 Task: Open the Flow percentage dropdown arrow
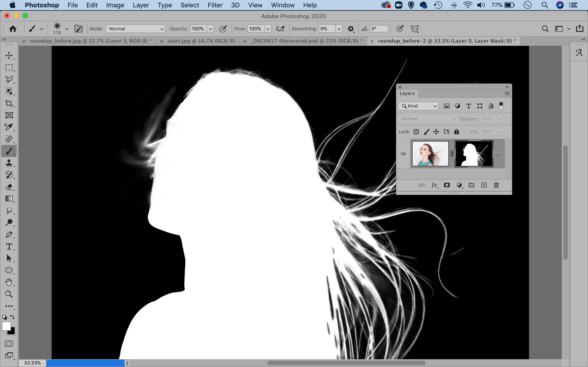[268, 29]
